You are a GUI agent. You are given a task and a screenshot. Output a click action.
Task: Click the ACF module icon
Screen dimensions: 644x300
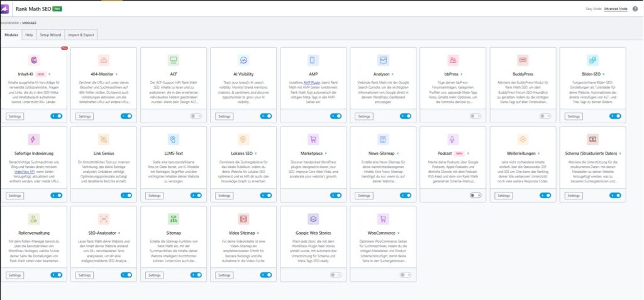(174, 60)
